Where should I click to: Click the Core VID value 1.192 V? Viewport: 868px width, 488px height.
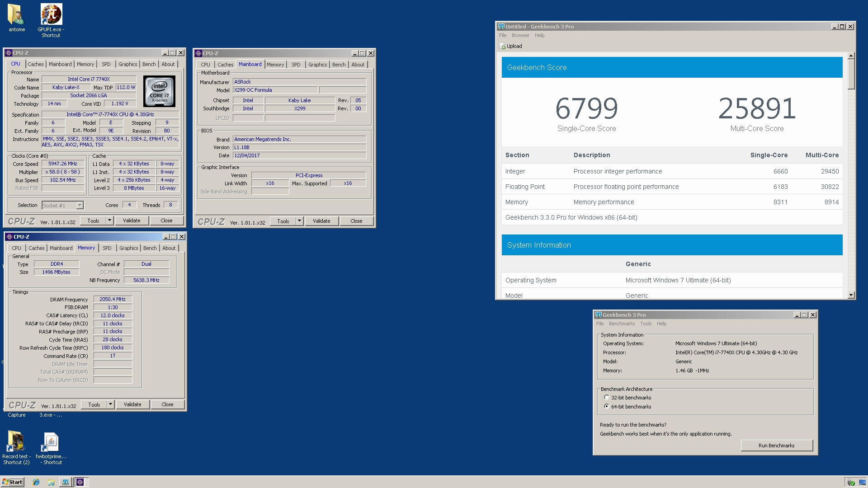coord(120,103)
